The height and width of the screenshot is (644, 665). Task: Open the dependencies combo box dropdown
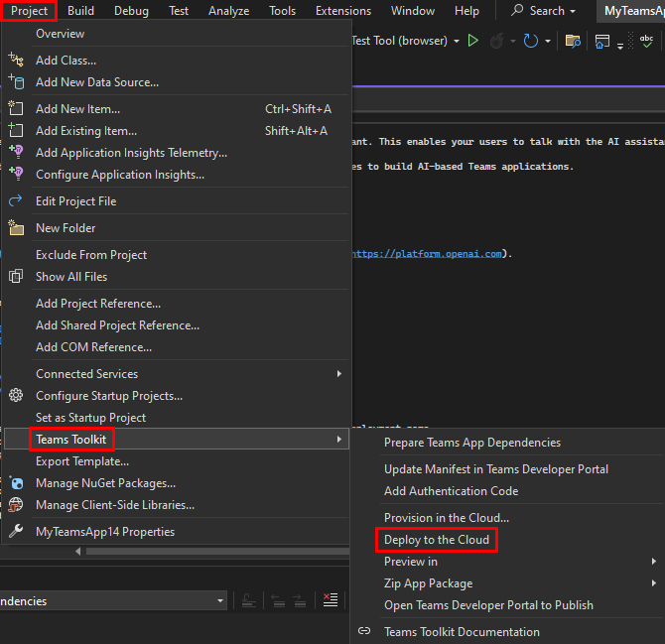(x=220, y=600)
